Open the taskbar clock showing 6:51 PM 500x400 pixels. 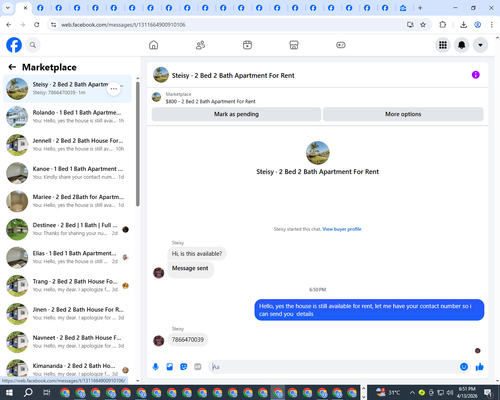point(467,392)
